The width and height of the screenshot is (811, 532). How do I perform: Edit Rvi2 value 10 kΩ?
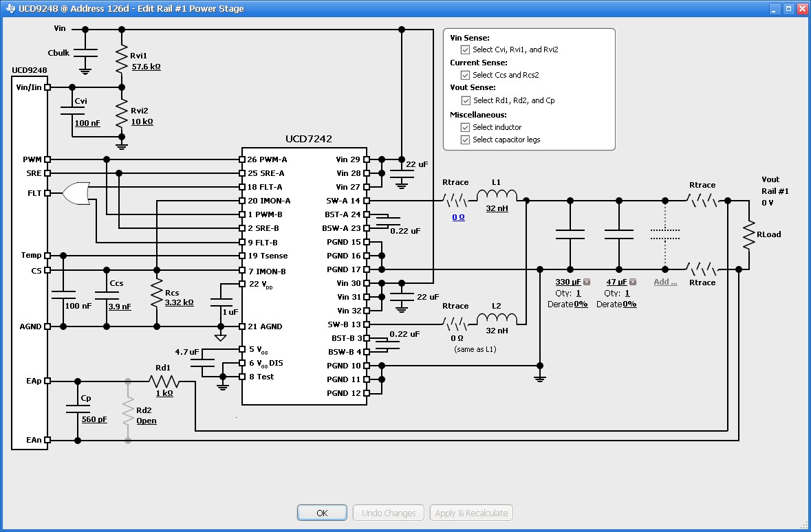click(142, 122)
